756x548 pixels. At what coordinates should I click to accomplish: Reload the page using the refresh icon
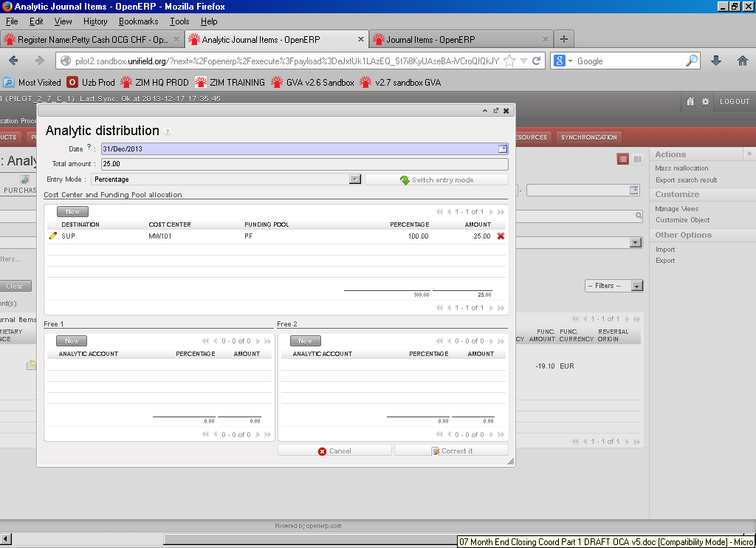coord(537,61)
